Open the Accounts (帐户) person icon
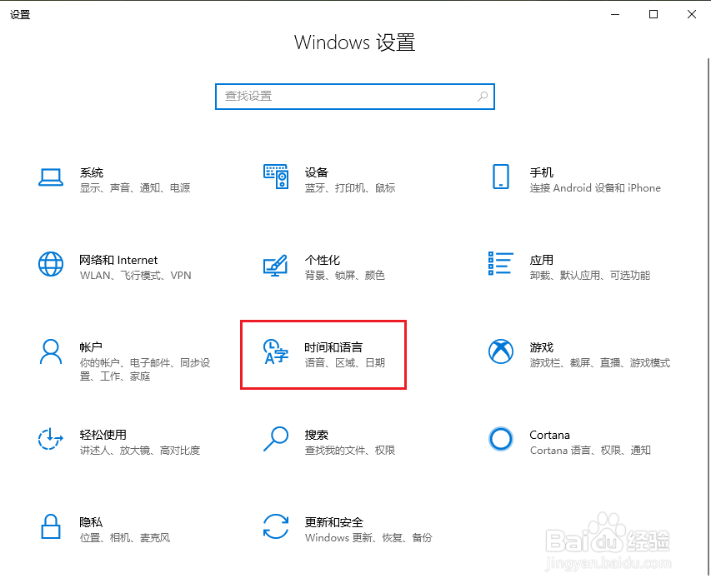This screenshot has width=711, height=588. point(50,351)
